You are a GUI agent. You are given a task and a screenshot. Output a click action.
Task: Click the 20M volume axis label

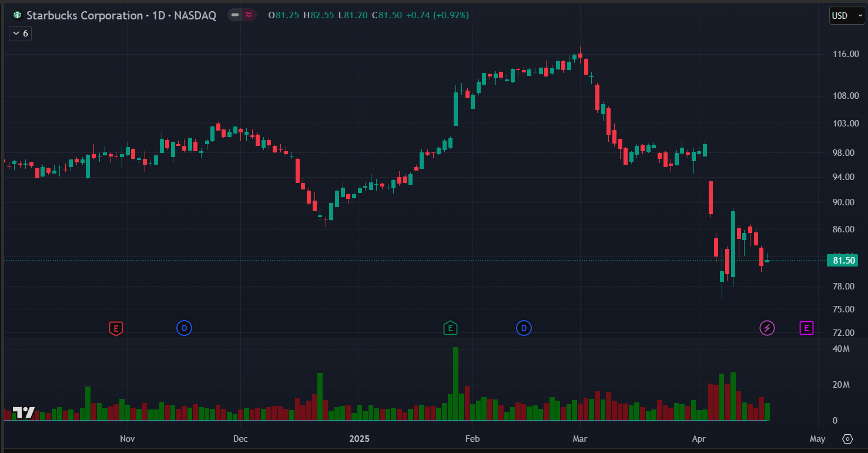[x=842, y=385]
